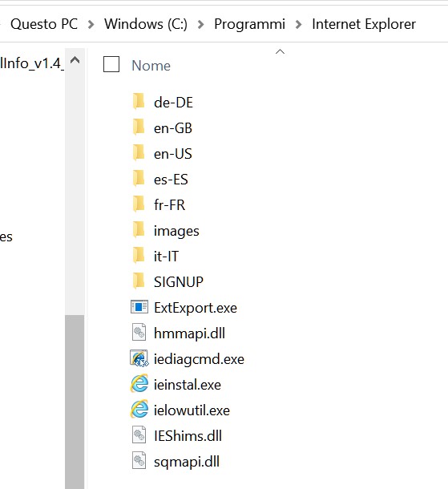Select the de-DE folder name
Viewport: 448px width, 489px height.
coord(173,103)
